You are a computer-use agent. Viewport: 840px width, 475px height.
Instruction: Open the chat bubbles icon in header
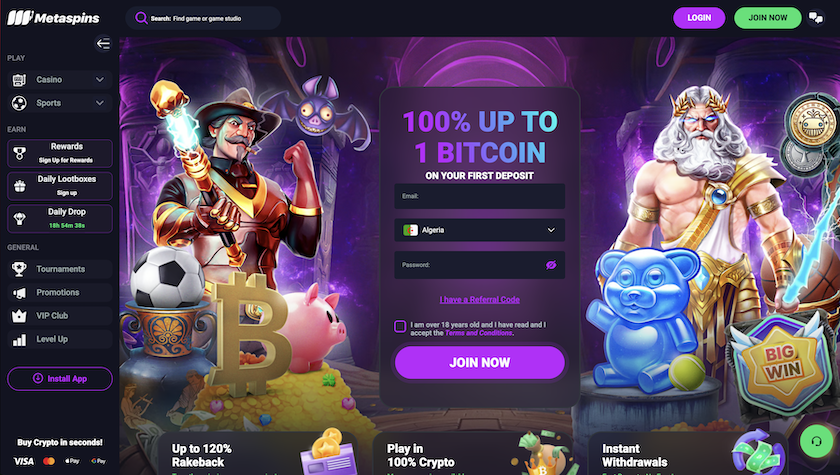click(816, 18)
